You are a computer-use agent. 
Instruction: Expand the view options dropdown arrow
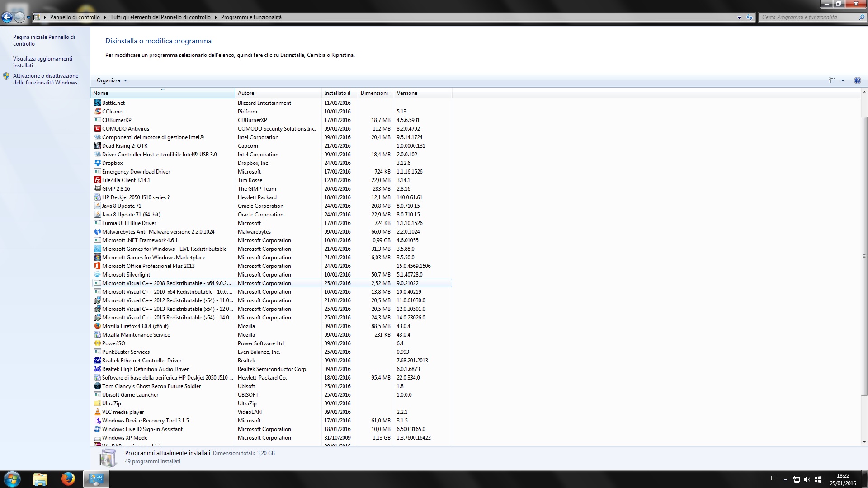[x=843, y=80]
